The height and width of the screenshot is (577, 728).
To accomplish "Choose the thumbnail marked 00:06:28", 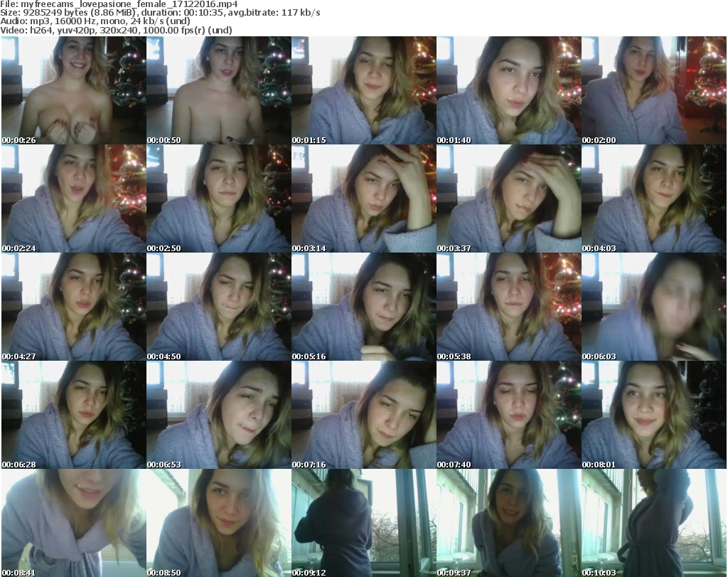I will pyautogui.click(x=73, y=415).
